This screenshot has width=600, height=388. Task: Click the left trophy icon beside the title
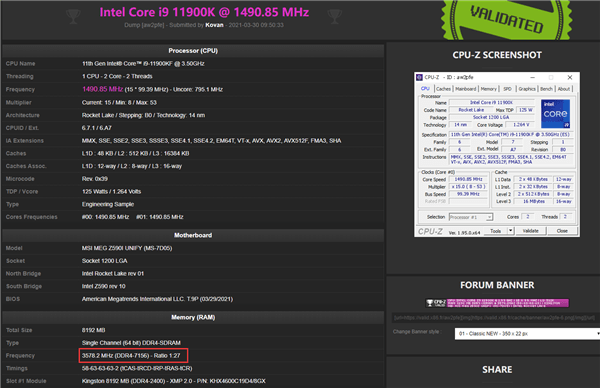pyautogui.click(x=73, y=16)
